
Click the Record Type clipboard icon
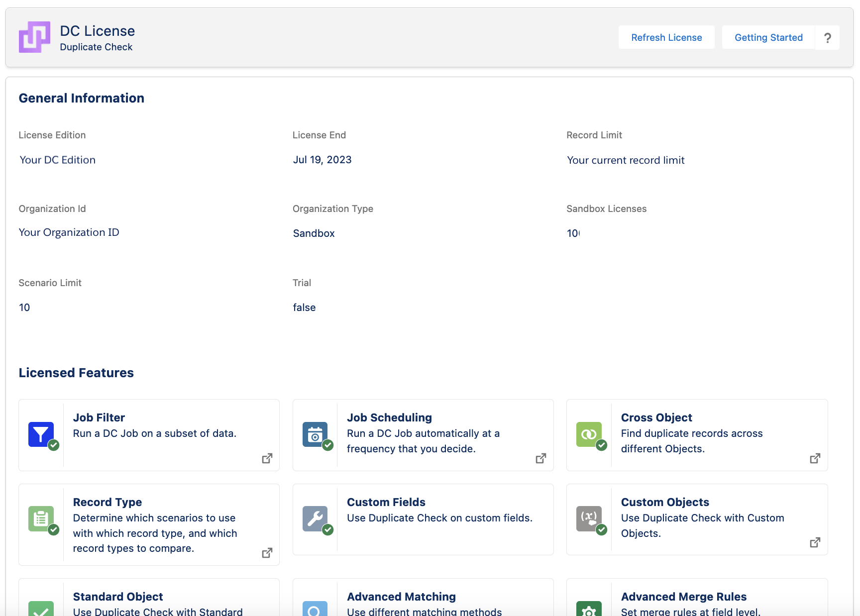tap(41, 519)
